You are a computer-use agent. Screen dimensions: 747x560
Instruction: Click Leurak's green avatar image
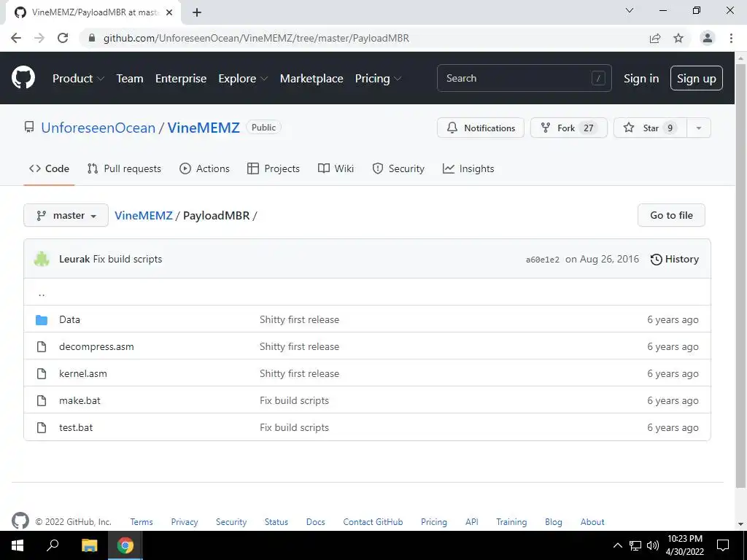point(42,259)
